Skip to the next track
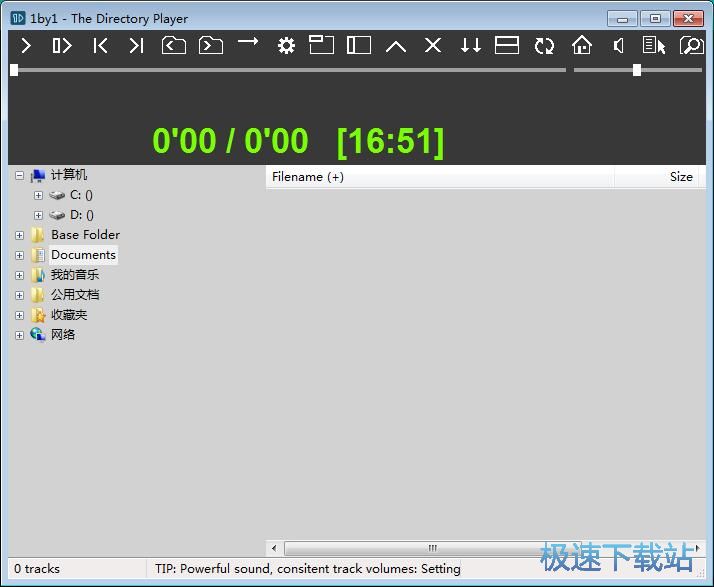714x587 pixels. [x=136, y=46]
